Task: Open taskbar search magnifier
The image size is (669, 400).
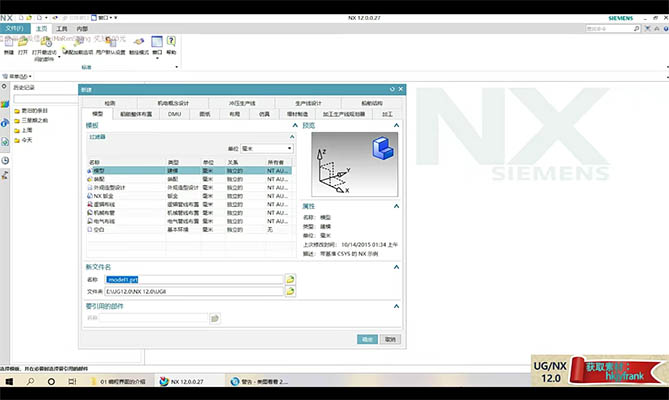Action: [30, 381]
